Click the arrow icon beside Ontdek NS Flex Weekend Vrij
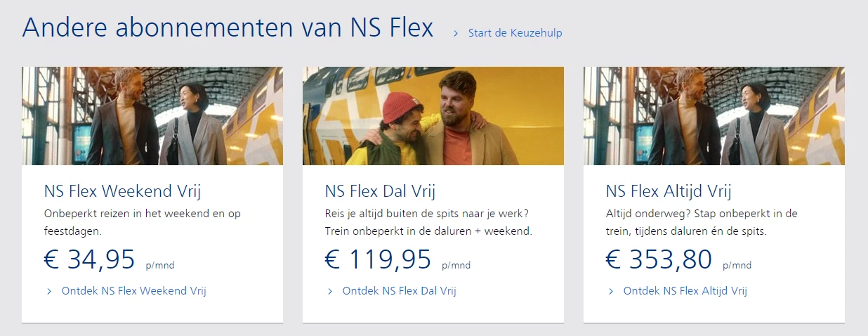 49,291
